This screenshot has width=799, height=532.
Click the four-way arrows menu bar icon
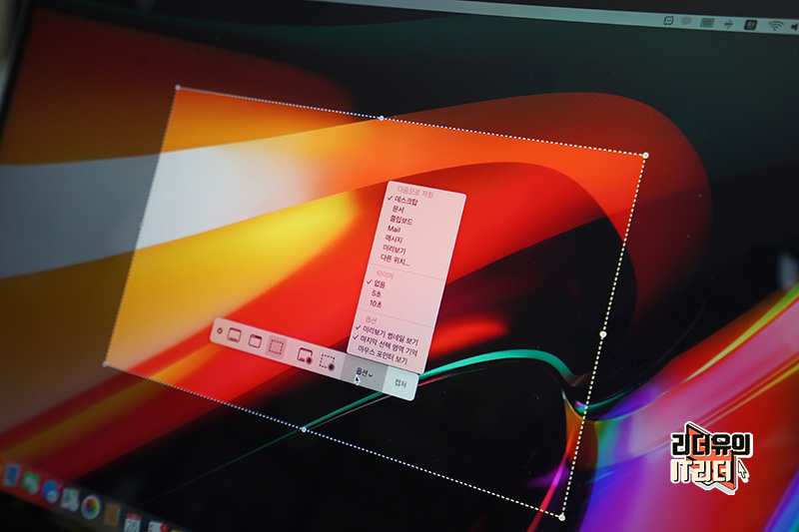728,23
